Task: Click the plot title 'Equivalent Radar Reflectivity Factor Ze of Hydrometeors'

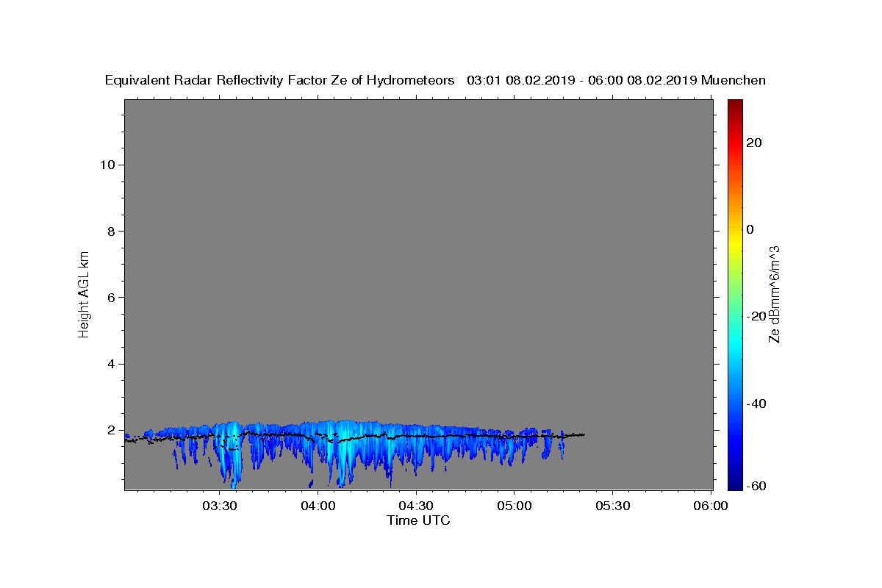Action: click(280, 81)
